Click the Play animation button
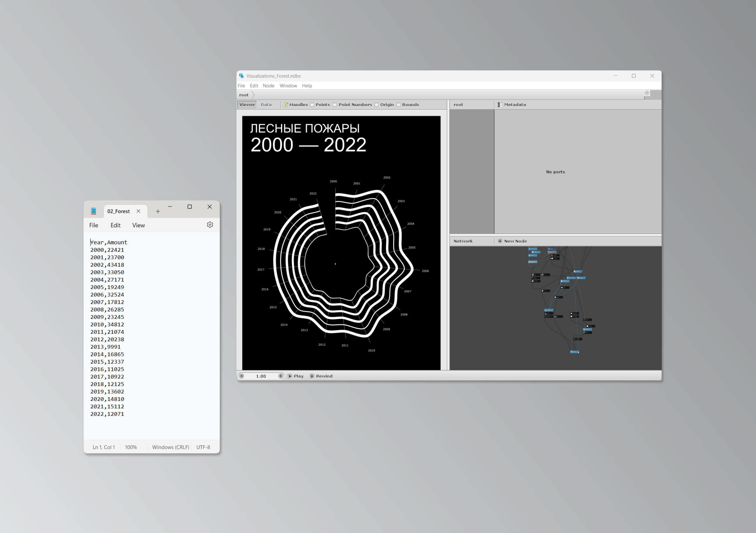Image resolution: width=756 pixels, height=533 pixels. point(295,376)
